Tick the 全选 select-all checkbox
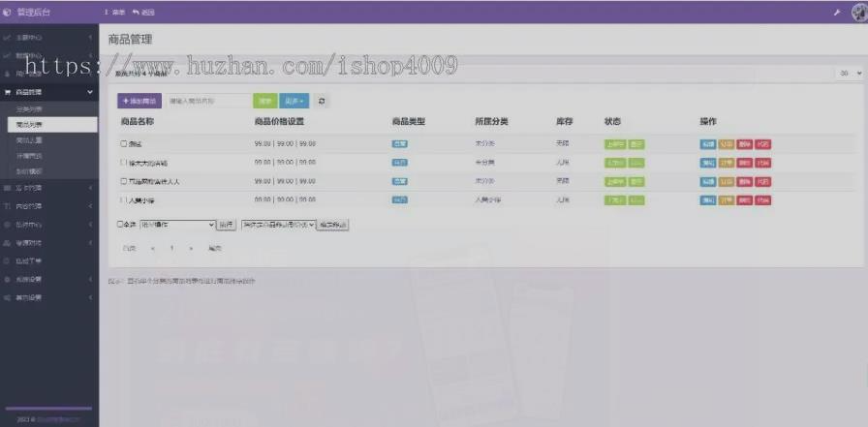This screenshot has height=427, width=868. click(120, 225)
